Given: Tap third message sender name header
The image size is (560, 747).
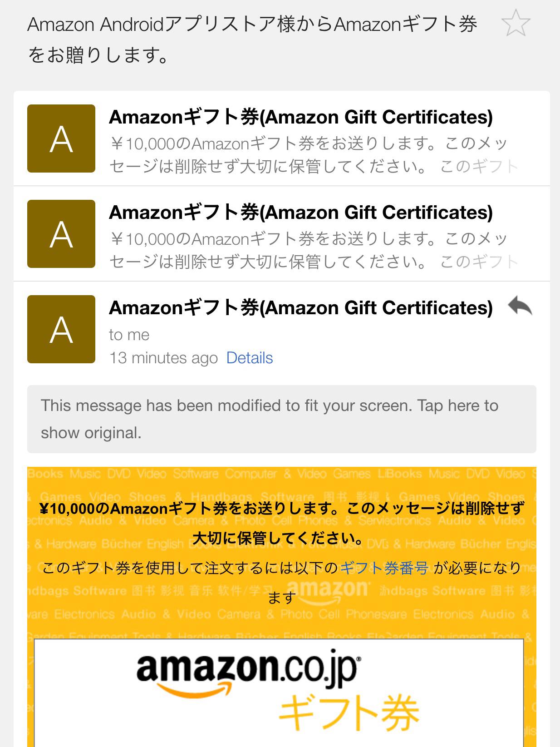Looking at the screenshot, I should 301,308.
